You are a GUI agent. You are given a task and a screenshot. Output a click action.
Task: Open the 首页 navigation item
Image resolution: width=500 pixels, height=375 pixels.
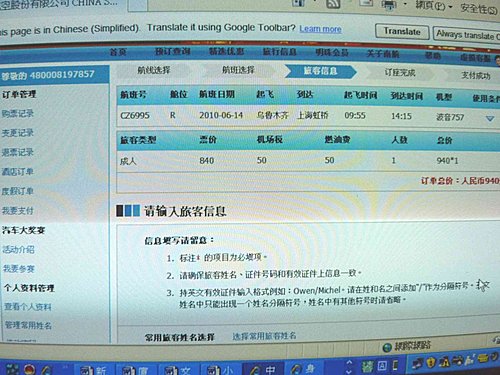[118, 52]
